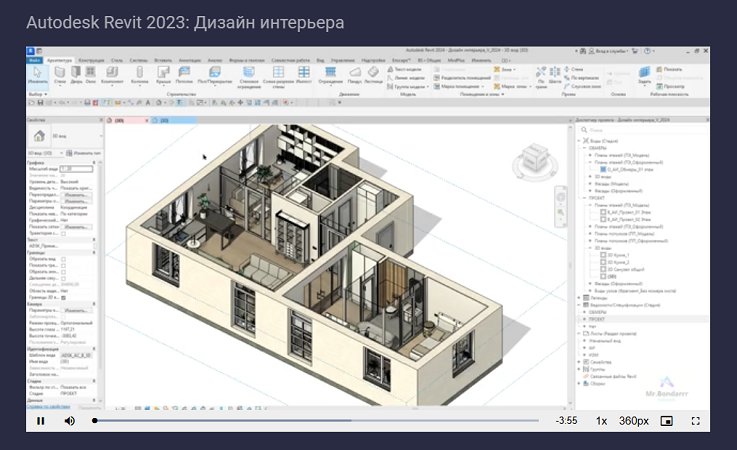737x450 pixels.
Task: Select 3D Кухня_1 view in browser
Action: click(x=616, y=256)
